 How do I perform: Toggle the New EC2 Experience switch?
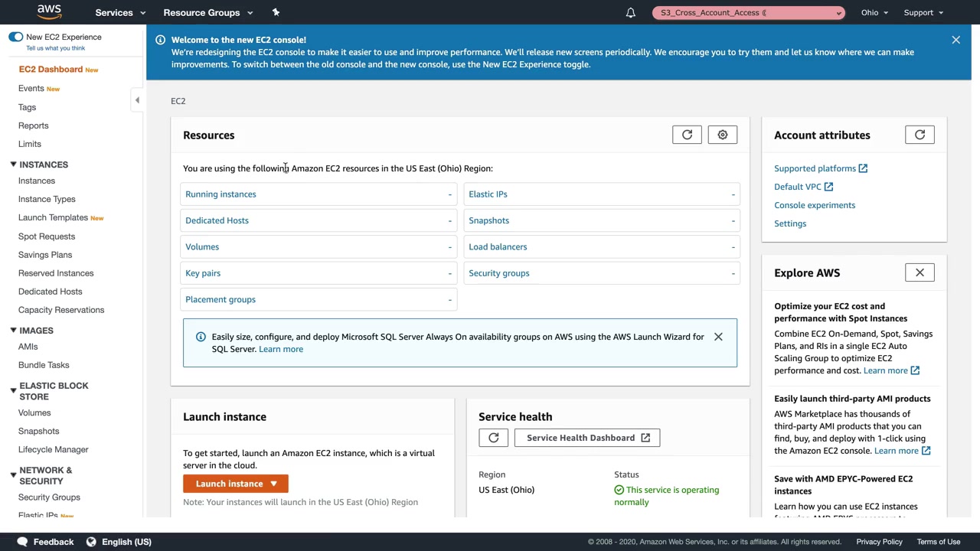pos(16,37)
